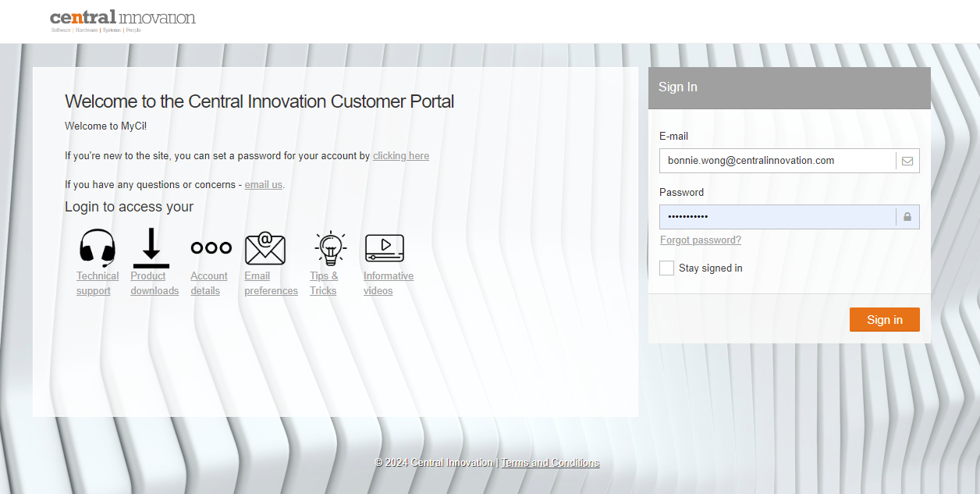The height and width of the screenshot is (494, 980).
Task: Open the Email preferences link
Action: coord(271,283)
